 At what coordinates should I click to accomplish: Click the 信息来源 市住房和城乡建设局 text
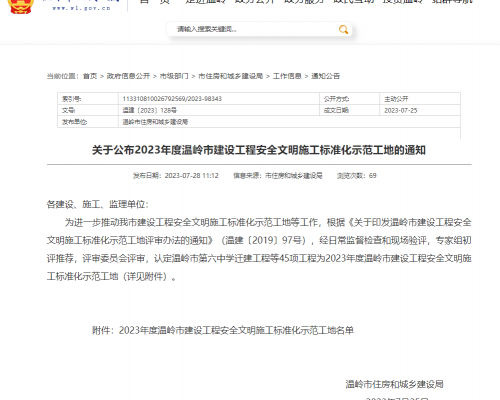coord(278,176)
